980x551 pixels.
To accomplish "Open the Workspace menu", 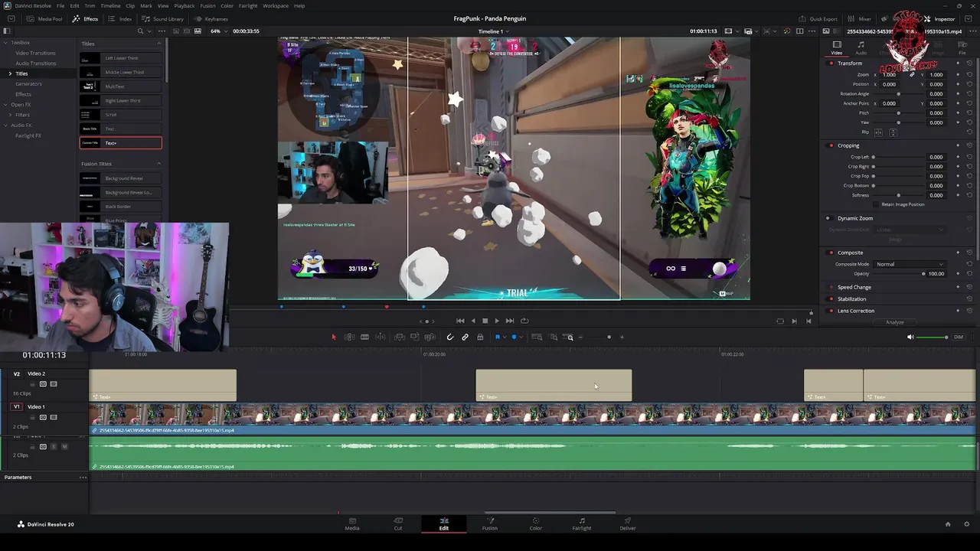I will coord(276,5).
